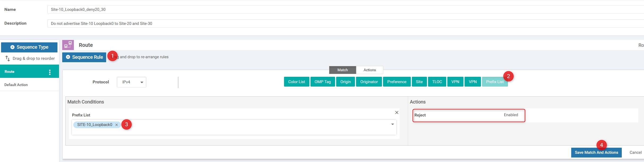The width and height of the screenshot is (644, 162).
Task: Add a new Sequence Rule
Action: [x=84, y=57]
